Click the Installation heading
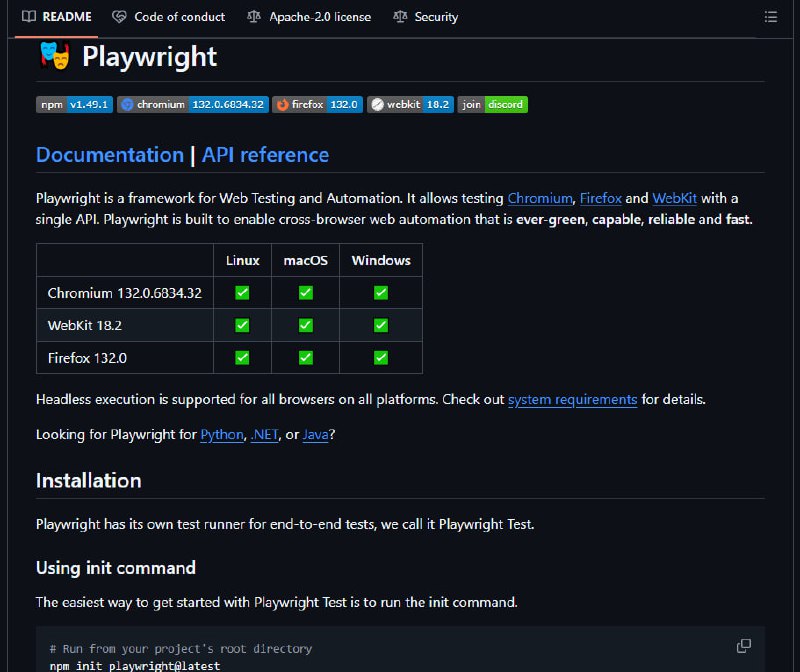The width and height of the screenshot is (800, 672). 89,481
